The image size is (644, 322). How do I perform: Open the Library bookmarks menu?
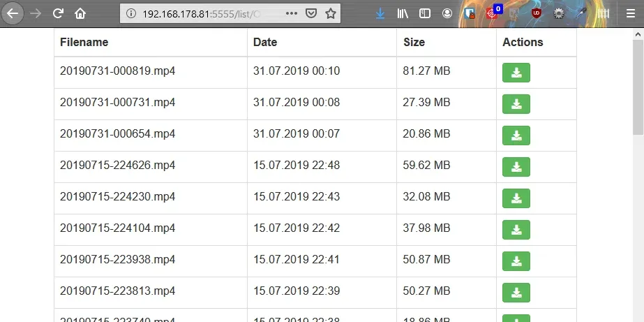click(x=403, y=13)
